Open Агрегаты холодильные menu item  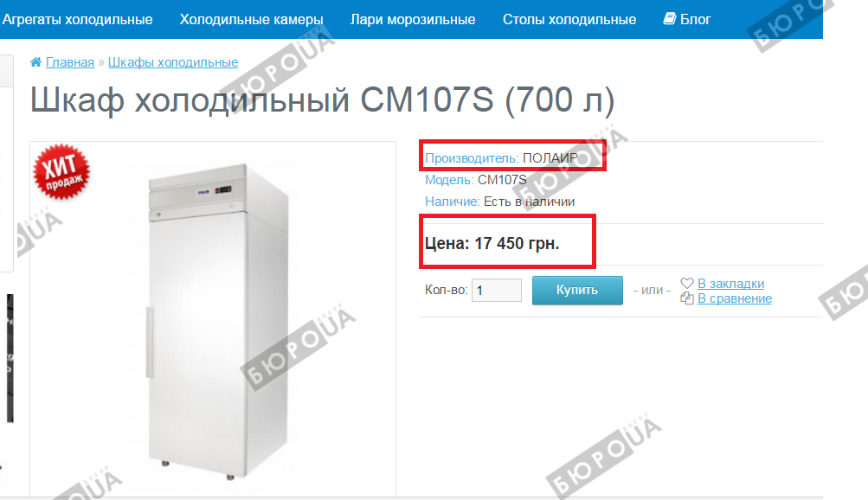point(78,19)
